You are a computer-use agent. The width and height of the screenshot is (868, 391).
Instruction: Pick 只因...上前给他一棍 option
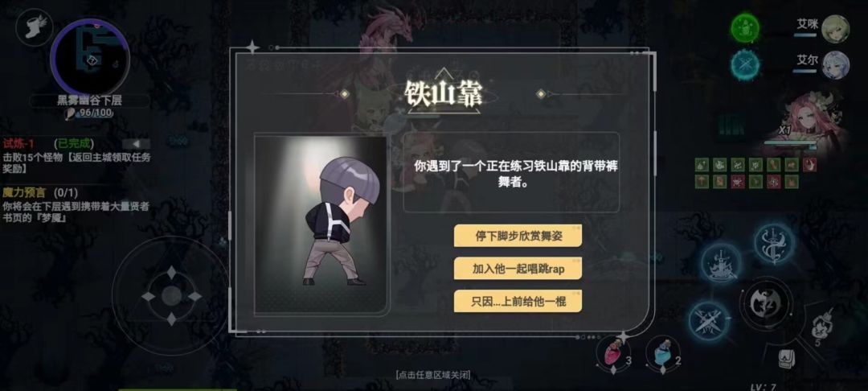(518, 302)
